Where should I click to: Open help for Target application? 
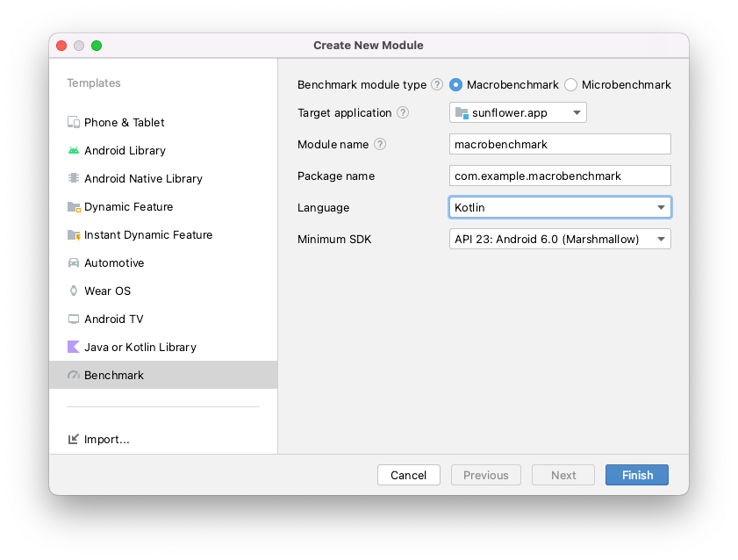[403, 112]
